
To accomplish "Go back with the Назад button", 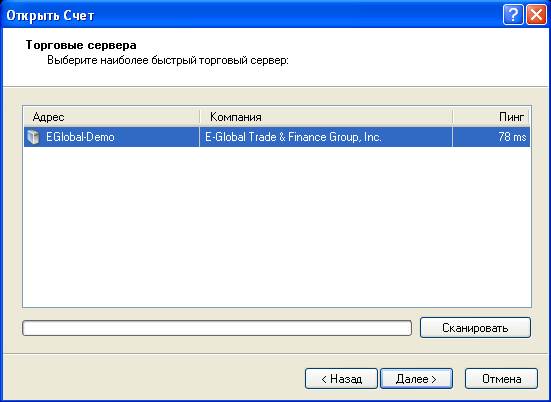I will pyautogui.click(x=341, y=379).
